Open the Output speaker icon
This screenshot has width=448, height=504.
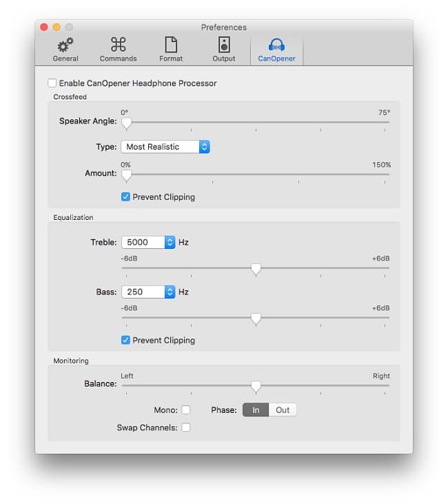pos(224,46)
